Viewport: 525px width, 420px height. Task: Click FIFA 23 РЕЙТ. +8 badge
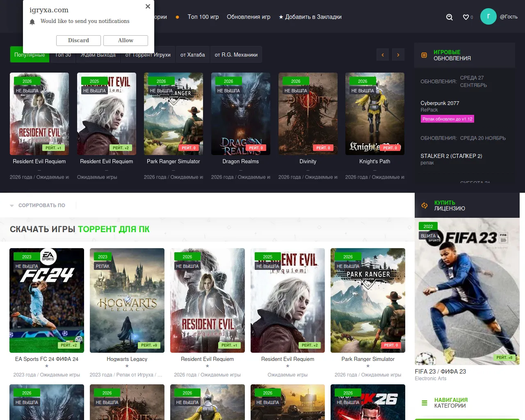[x=504, y=358]
